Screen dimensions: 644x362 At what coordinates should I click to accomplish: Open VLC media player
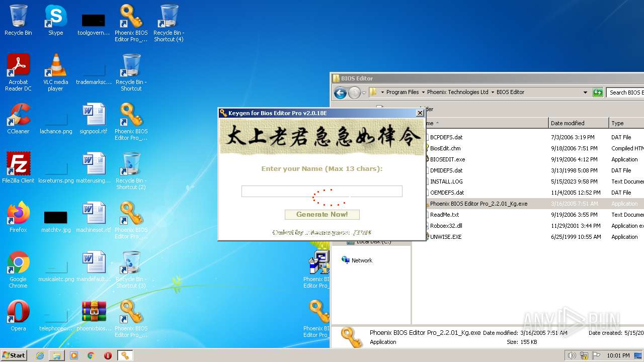point(55,72)
